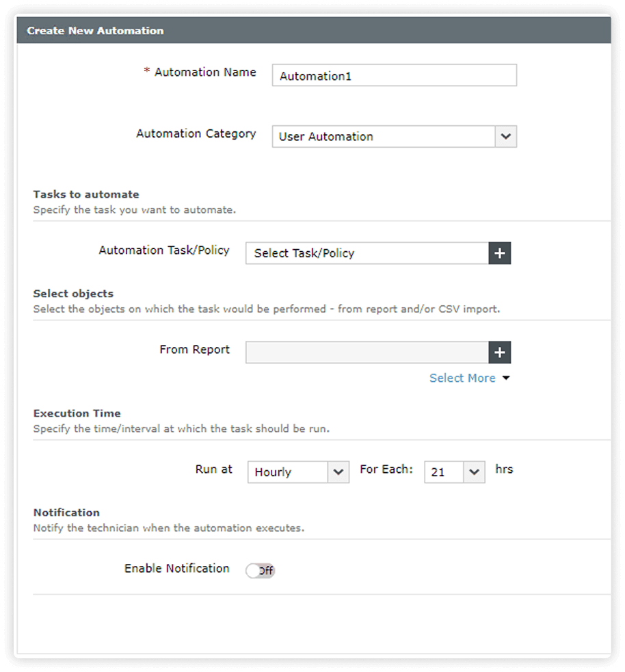Click the arrow button on the Hourly dropdown
Image resolution: width=625 pixels, height=672 pixels.
click(x=338, y=472)
